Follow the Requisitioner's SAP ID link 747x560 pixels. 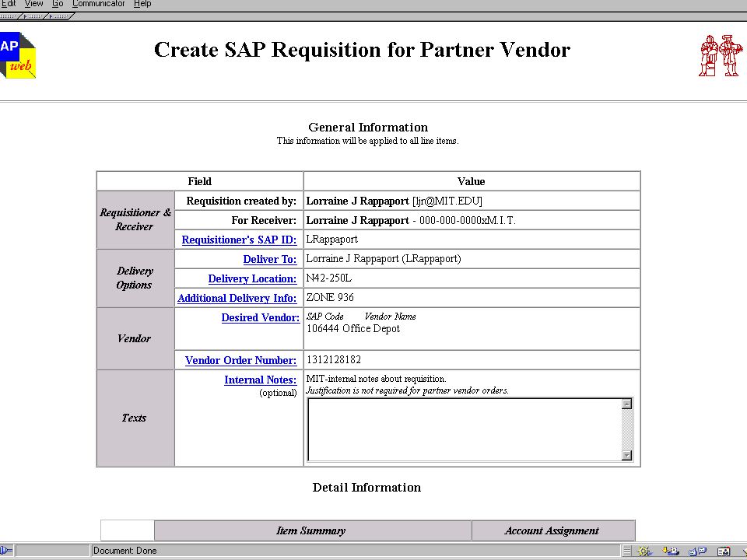coord(239,240)
